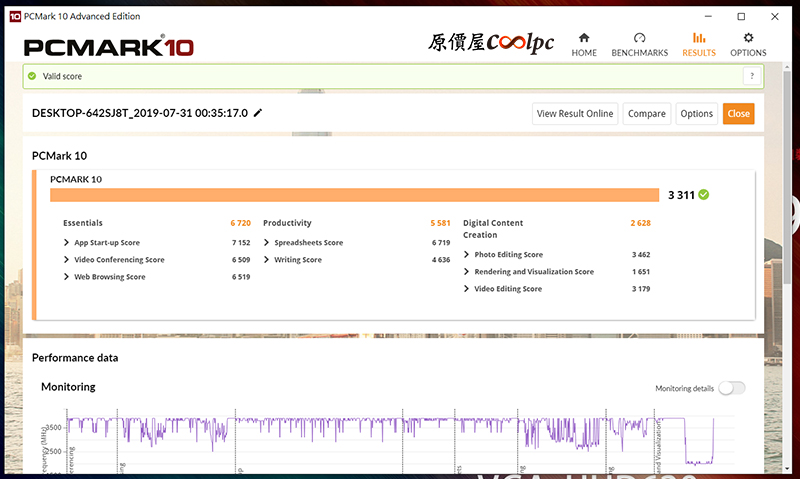This screenshot has width=800, height=479.
Task: Switch to the Results tab
Action: 698,45
